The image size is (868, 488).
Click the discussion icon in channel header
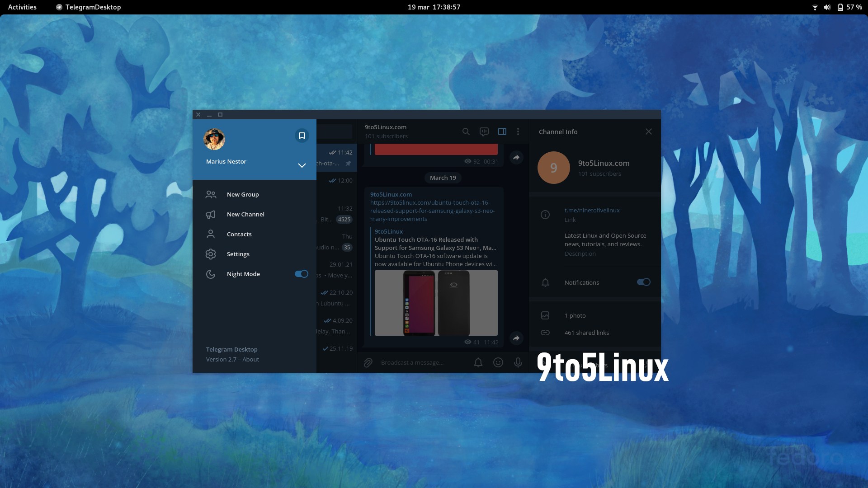pos(484,131)
